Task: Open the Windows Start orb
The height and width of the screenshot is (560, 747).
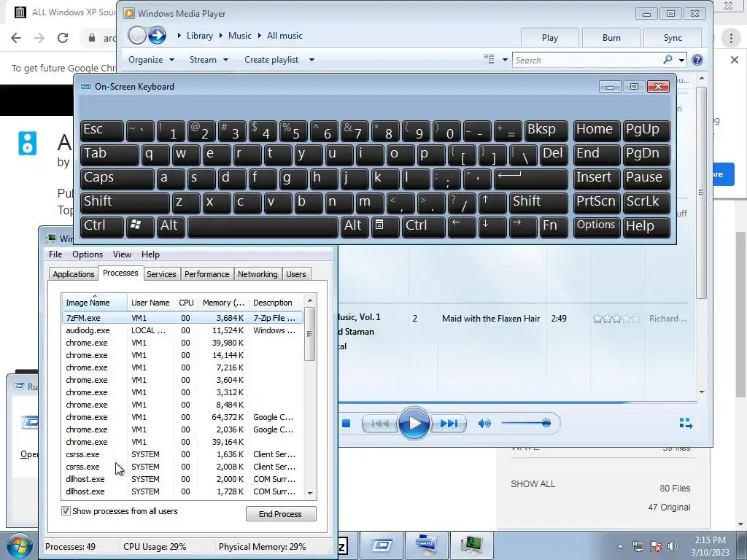Action: 18,545
